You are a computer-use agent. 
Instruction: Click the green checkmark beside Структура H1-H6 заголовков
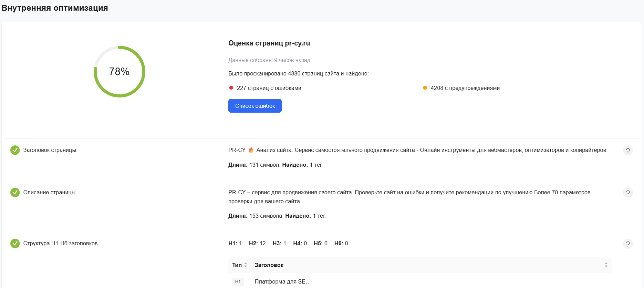click(15, 244)
